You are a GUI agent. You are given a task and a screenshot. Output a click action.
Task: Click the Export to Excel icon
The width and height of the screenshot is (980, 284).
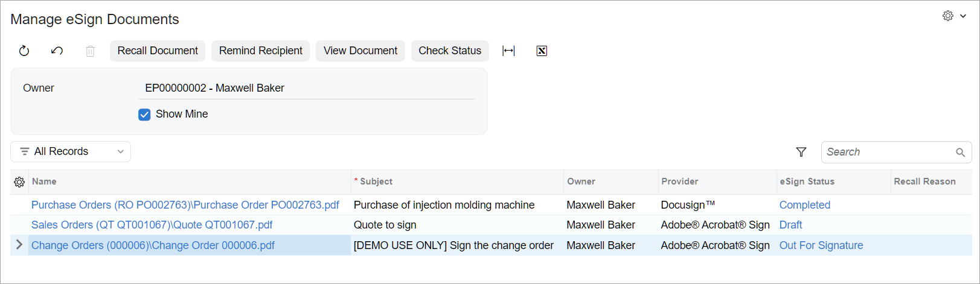(x=542, y=51)
